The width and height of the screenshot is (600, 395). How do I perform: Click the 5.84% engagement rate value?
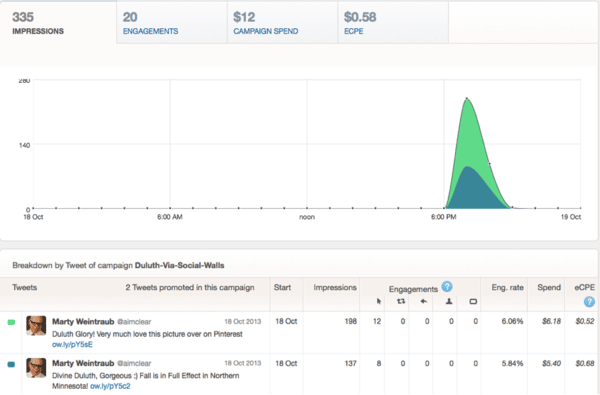tap(512, 363)
